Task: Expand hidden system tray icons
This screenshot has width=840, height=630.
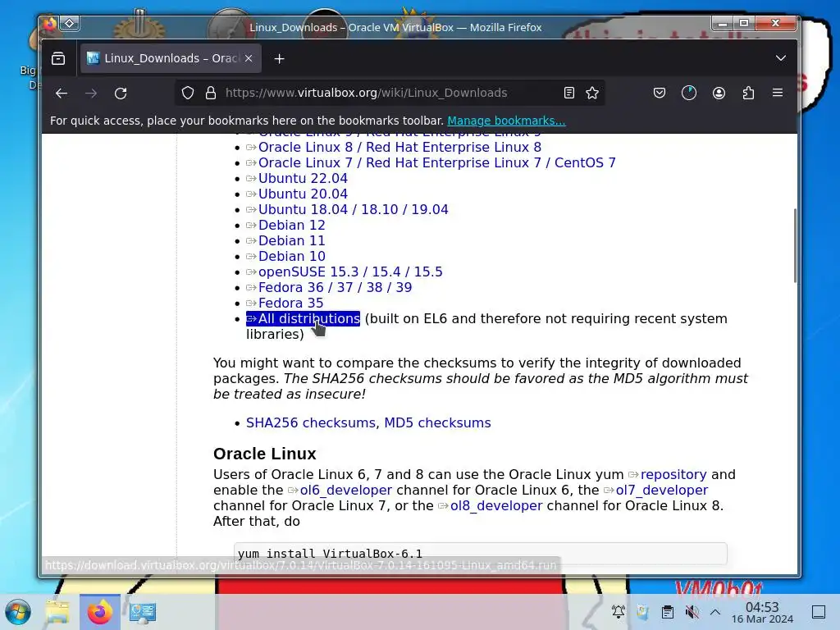Action: point(715,612)
